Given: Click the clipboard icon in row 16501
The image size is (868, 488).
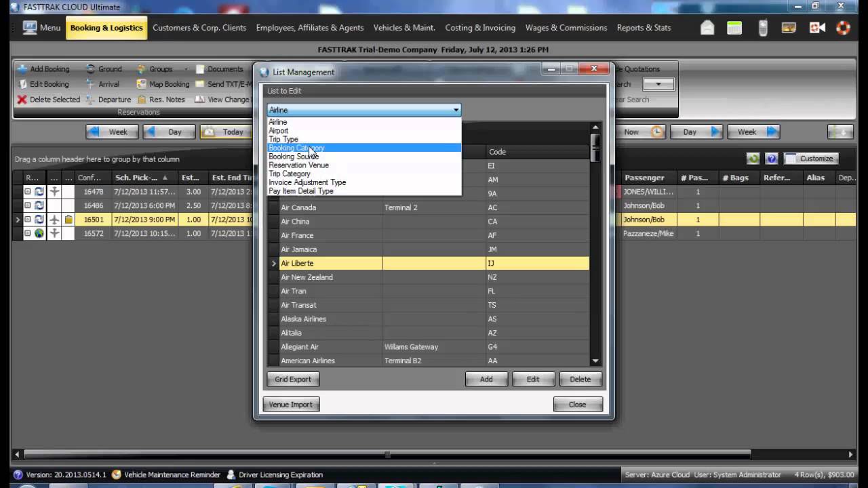Looking at the screenshot, I should click(68, 220).
